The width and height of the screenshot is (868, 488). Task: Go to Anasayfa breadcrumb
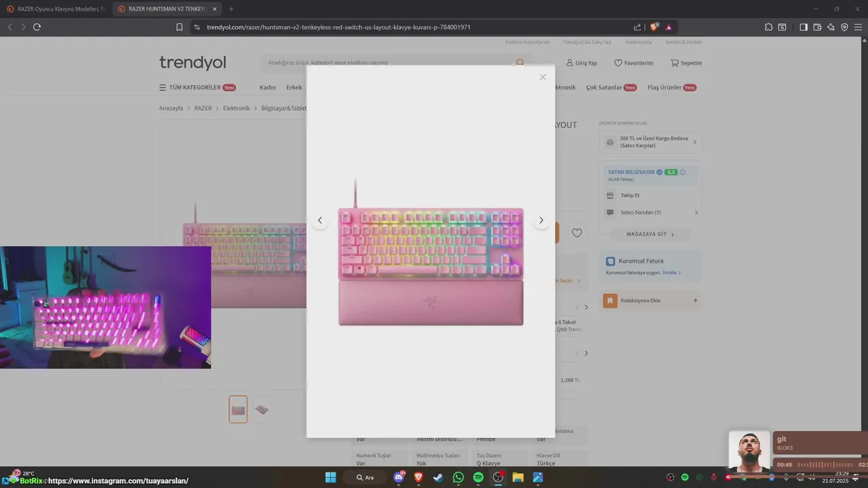point(171,108)
